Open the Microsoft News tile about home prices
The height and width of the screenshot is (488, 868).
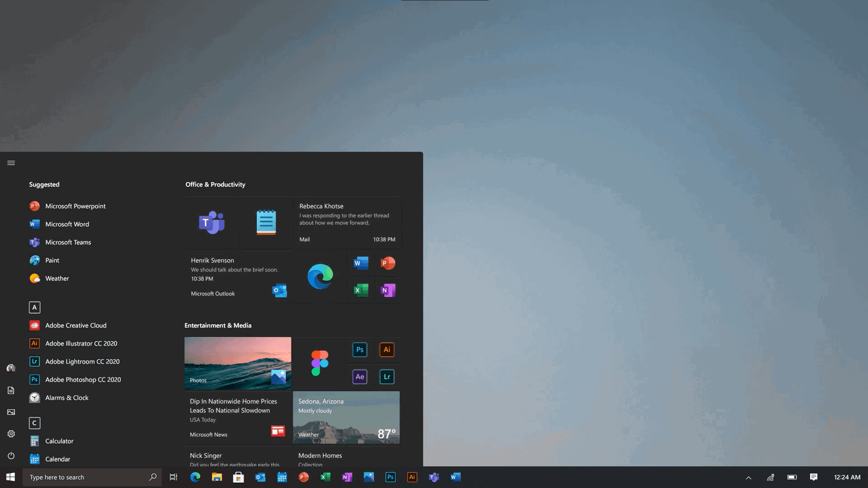tap(238, 417)
